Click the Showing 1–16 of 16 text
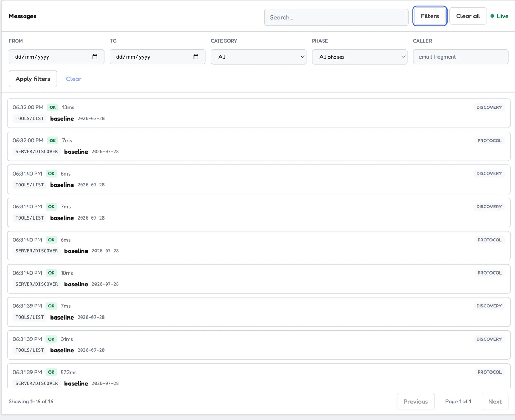This screenshot has height=420, width=515. tap(31, 401)
